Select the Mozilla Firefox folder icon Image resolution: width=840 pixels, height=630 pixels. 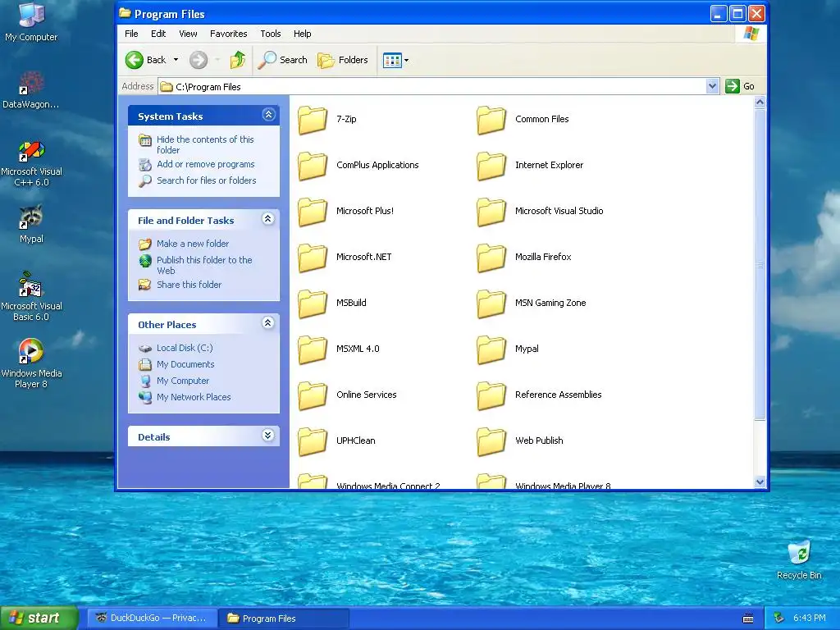[491, 257]
